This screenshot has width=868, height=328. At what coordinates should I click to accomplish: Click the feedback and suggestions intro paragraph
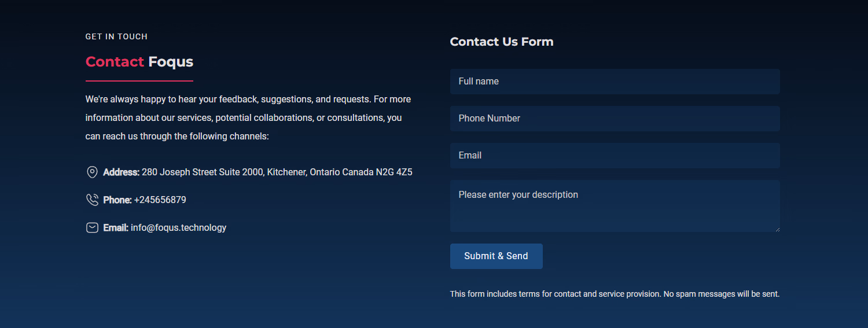coord(248,118)
